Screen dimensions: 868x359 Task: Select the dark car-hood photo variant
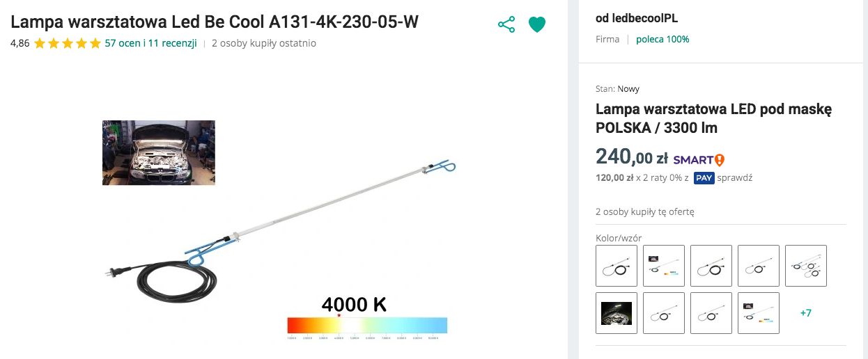click(x=617, y=313)
